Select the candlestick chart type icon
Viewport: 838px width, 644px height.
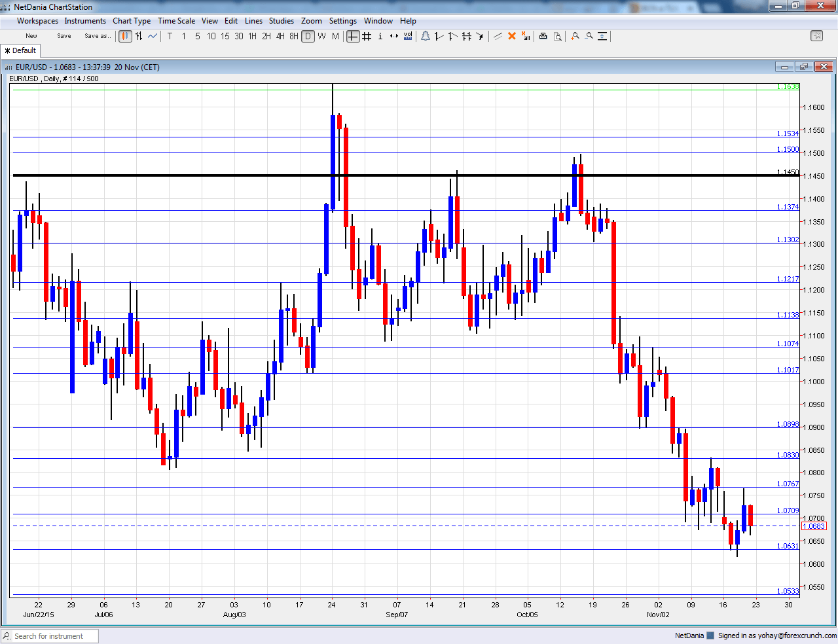click(x=124, y=36)
